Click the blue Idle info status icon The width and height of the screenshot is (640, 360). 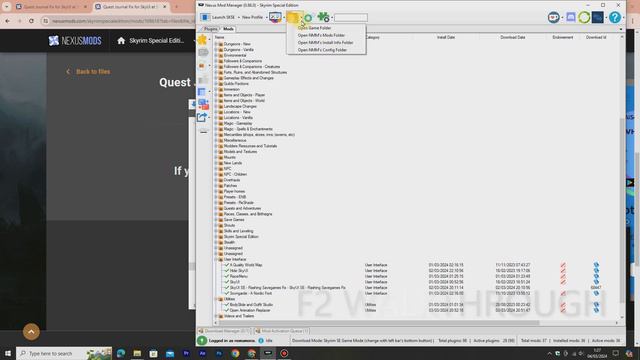point(261,340)
